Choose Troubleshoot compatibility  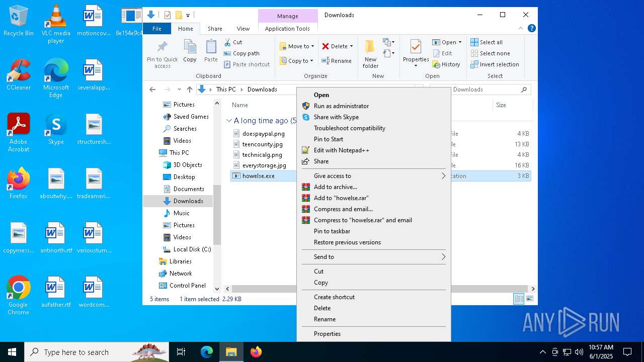pyautogui.click(x=373, y=128)
